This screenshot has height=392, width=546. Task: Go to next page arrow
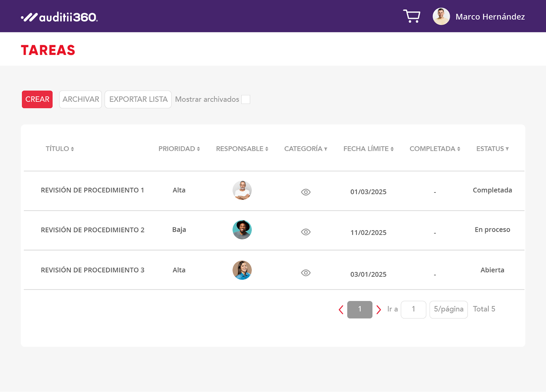(379, 309)
